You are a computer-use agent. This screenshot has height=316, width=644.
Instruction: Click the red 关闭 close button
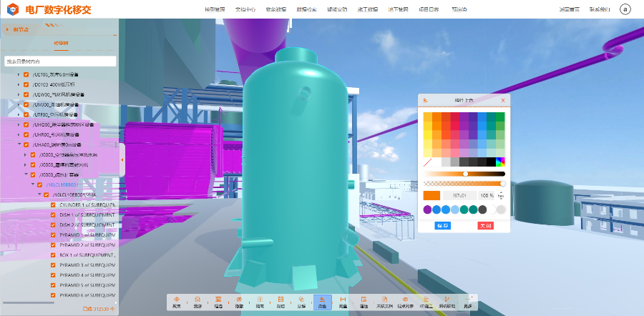click(x=485, y=226)
